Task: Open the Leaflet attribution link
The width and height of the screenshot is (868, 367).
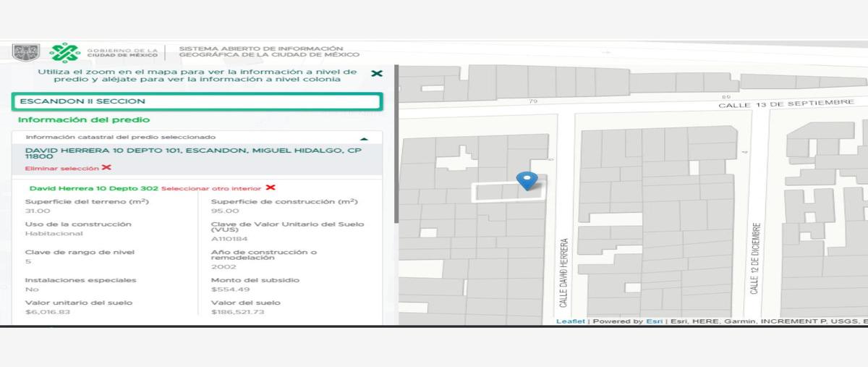Action: (x=570, y=321)
